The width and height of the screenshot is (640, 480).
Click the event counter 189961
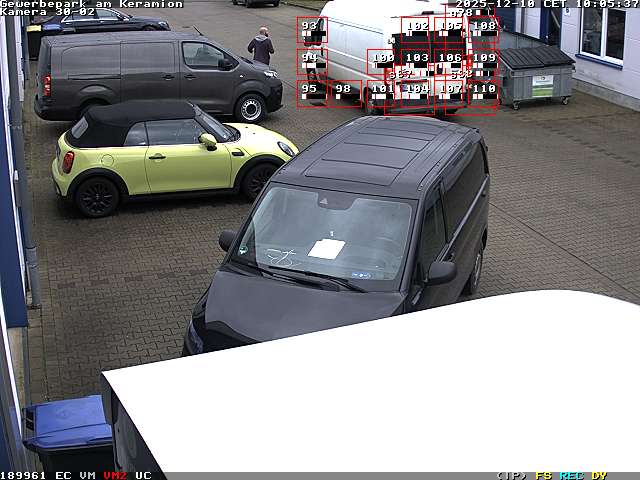pyautogui.click(x=24, y=475)
